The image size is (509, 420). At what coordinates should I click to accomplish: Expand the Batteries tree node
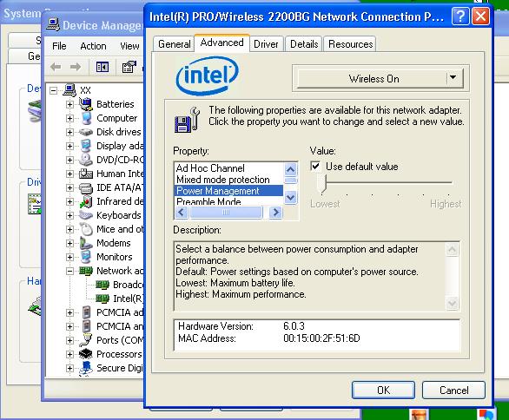(69, 104)
